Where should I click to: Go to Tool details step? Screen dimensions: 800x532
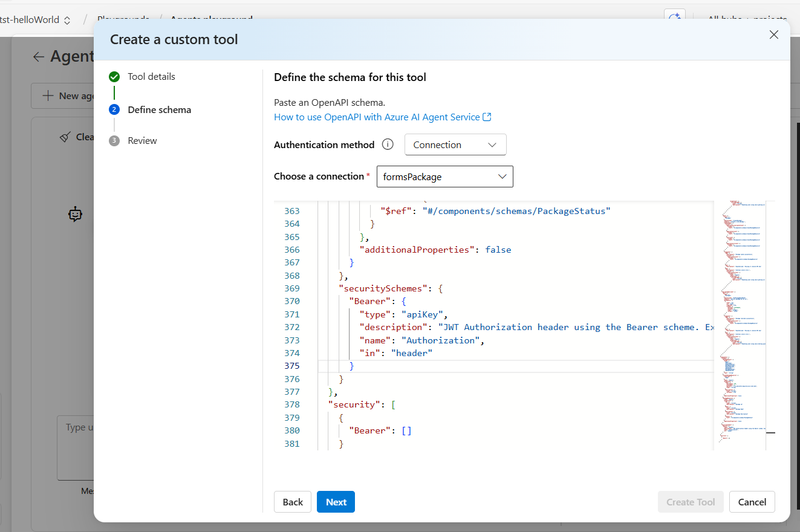(x=151, y=77)
